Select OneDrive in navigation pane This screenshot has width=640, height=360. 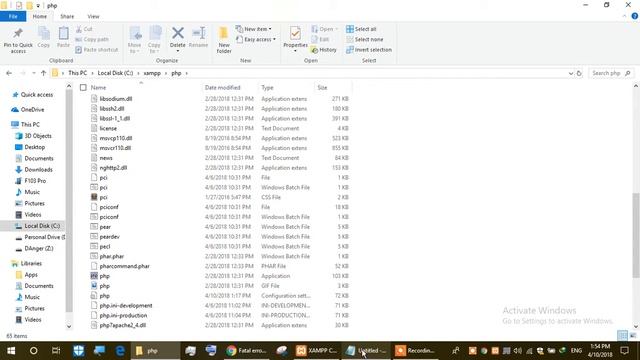(32, 109)
